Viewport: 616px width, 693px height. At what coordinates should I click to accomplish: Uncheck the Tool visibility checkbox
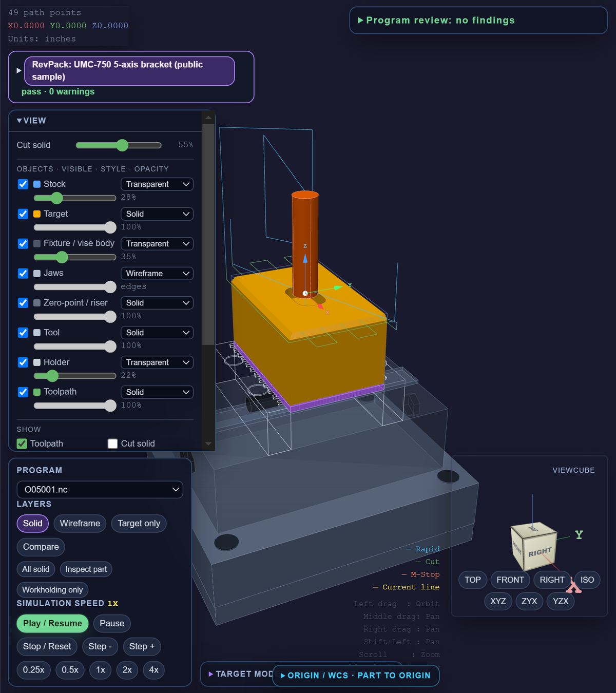point(23,333)
